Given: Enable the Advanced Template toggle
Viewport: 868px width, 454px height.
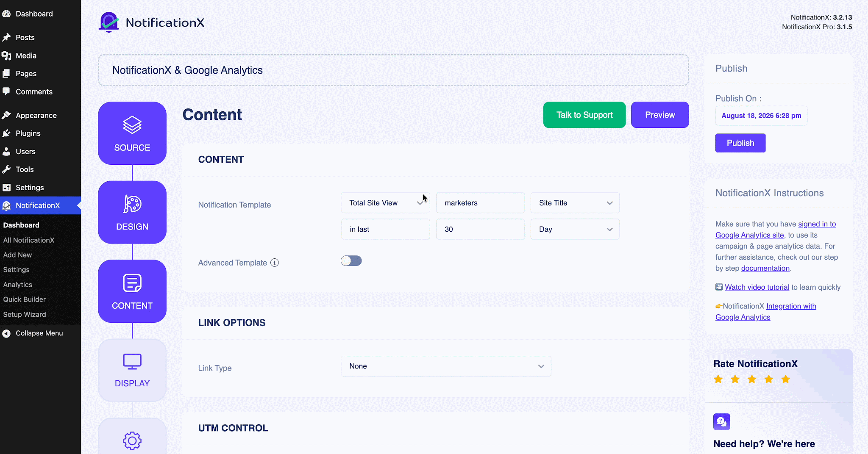Looking at the screenshot, I should point(351,261).
